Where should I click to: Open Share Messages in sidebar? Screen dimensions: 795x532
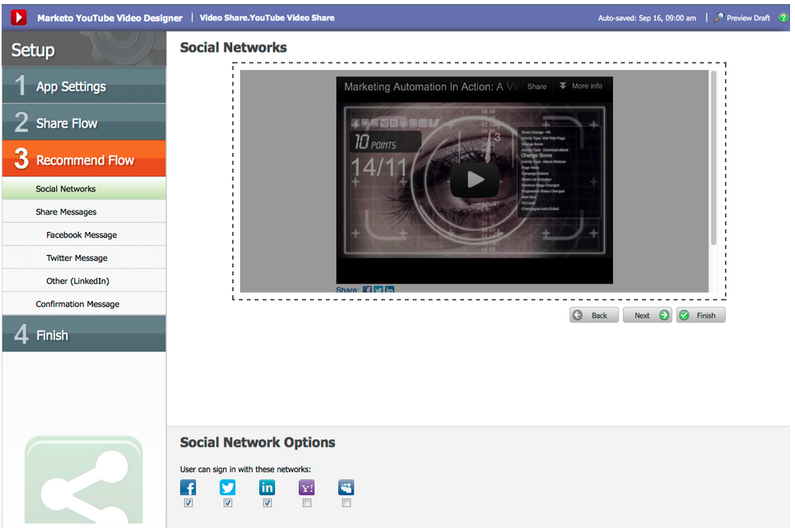click(x=84, y=212)
